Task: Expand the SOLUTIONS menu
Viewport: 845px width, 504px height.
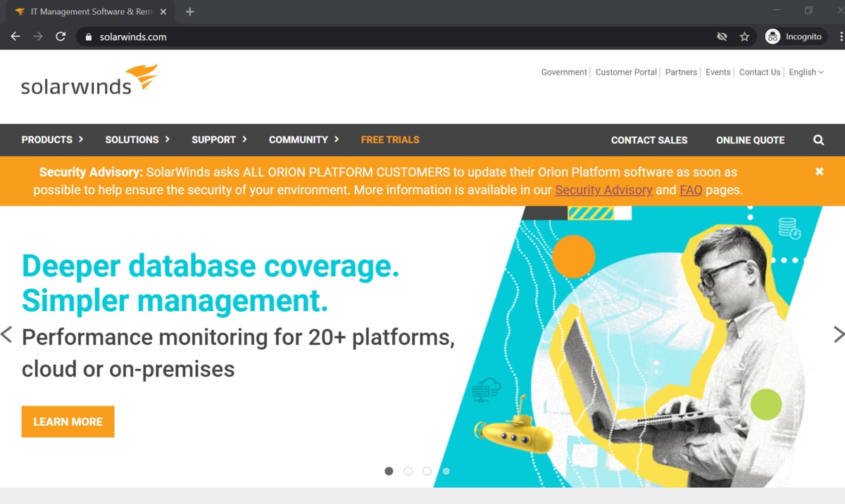Action: (137, 140)
